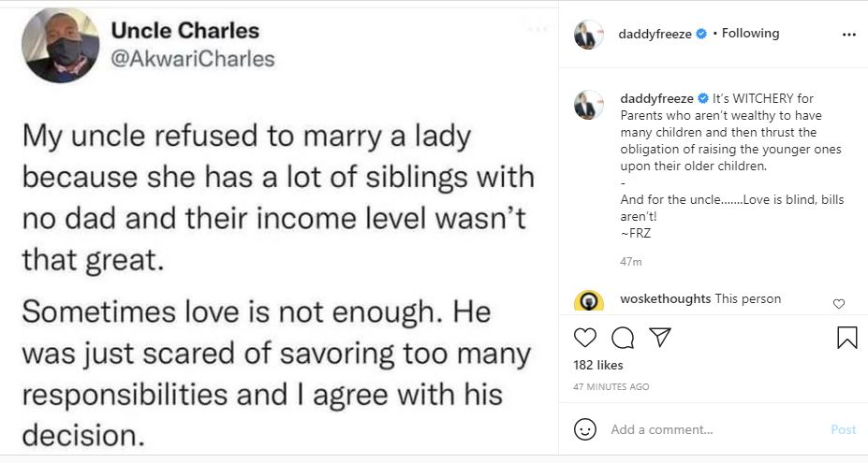Screen dimensions: 868x463
Task: Toggle save with the bookmark icon
Action: click(x=846, y=338)
